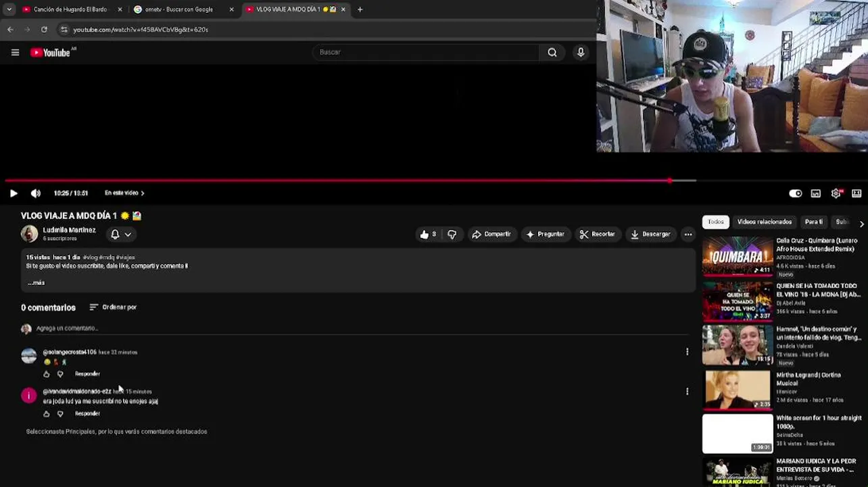Open the Mirtha Legrand Cortina Musical thumbnail

738,390
